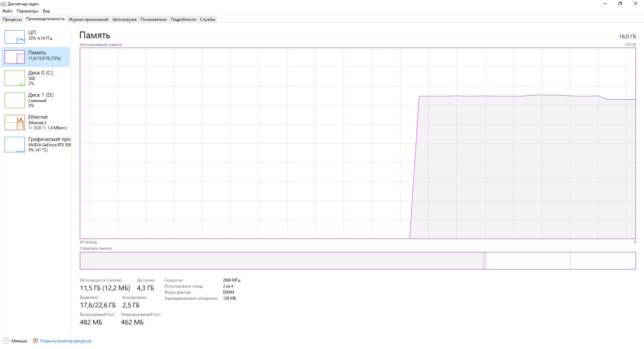Click the Task Manager title bar icon
Viewport: 644px width, 349px height.
click(4, 4)
